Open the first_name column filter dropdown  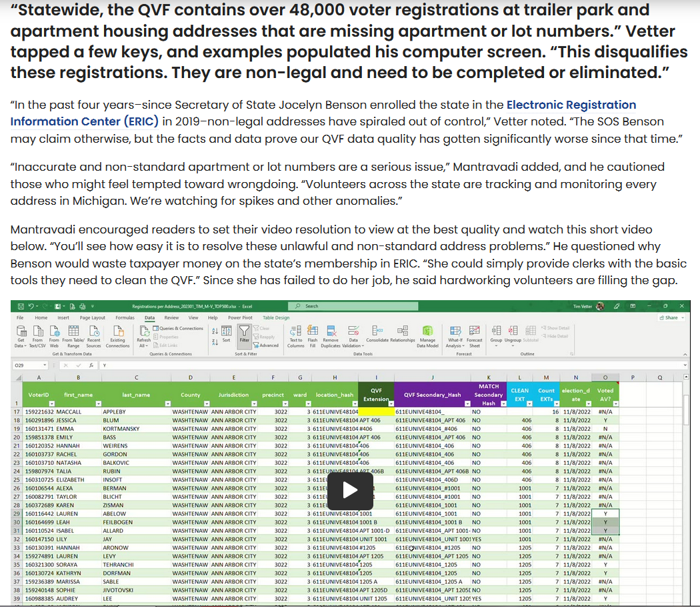point(98,404)
